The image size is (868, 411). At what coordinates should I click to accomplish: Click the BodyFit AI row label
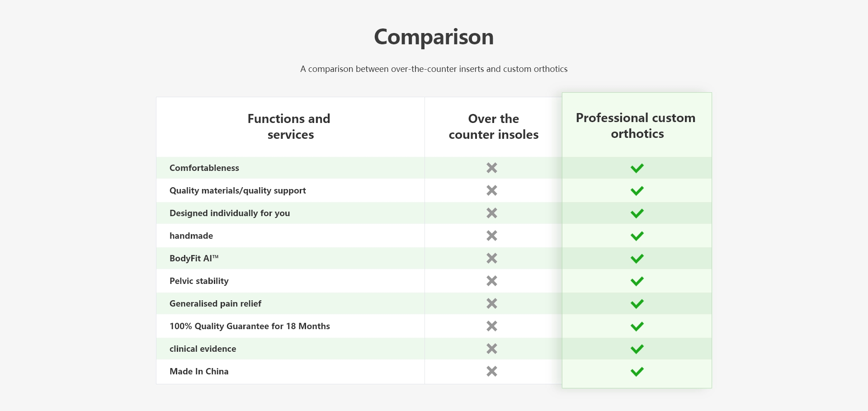194,258
